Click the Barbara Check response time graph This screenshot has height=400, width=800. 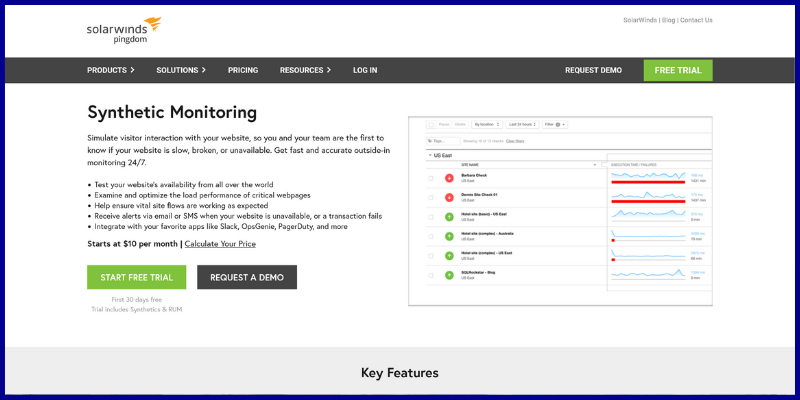648,176
